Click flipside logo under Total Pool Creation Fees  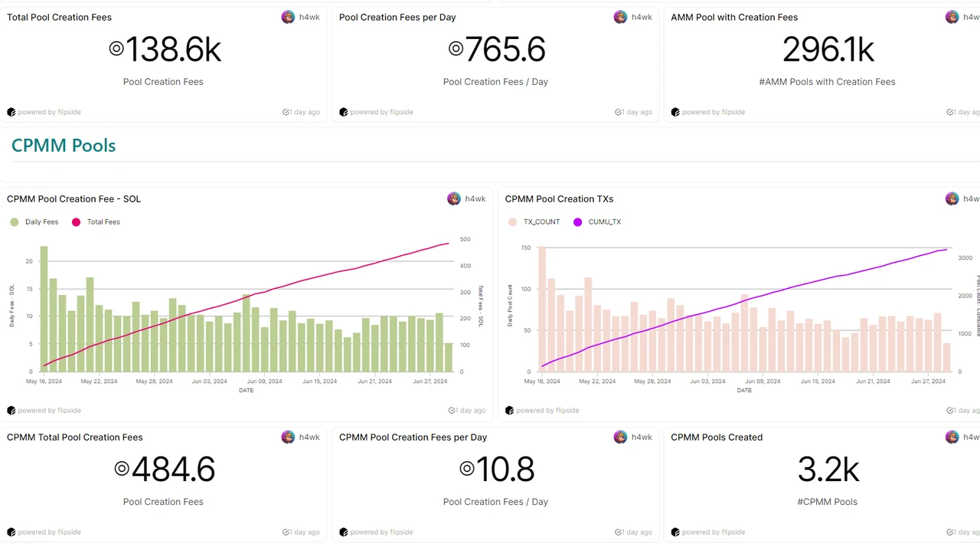pyautogui.click(x=11, y=112)
